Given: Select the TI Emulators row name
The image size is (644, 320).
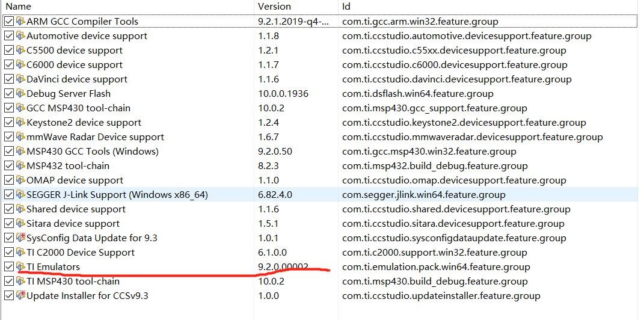Looking at the screenshot, I should [x=53, y=267].
